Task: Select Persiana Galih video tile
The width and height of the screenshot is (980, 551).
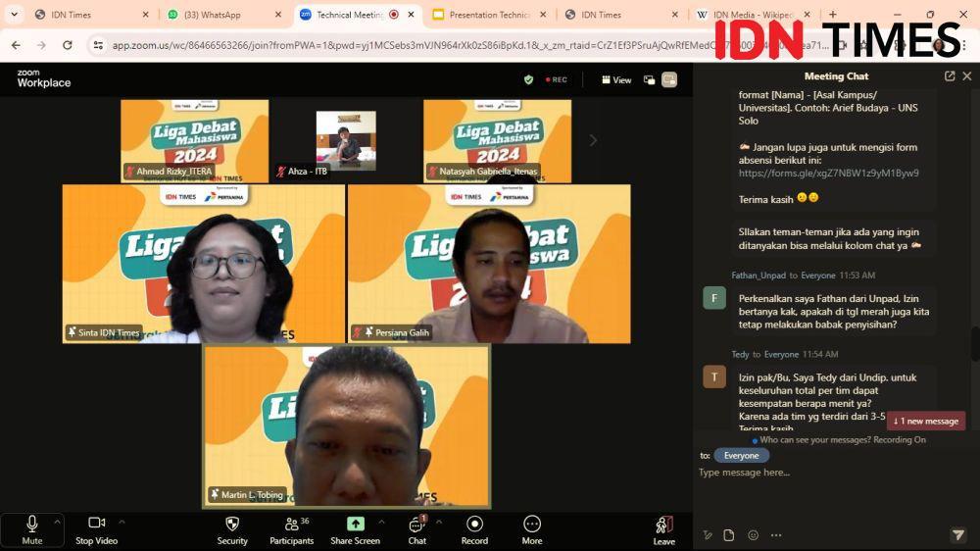Action: (x=489, y=264)
